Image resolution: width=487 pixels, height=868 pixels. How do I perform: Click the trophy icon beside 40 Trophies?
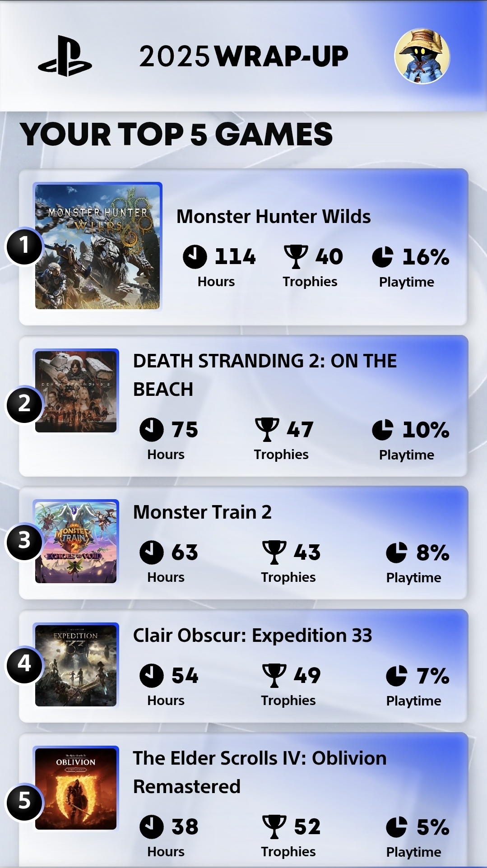296,257
